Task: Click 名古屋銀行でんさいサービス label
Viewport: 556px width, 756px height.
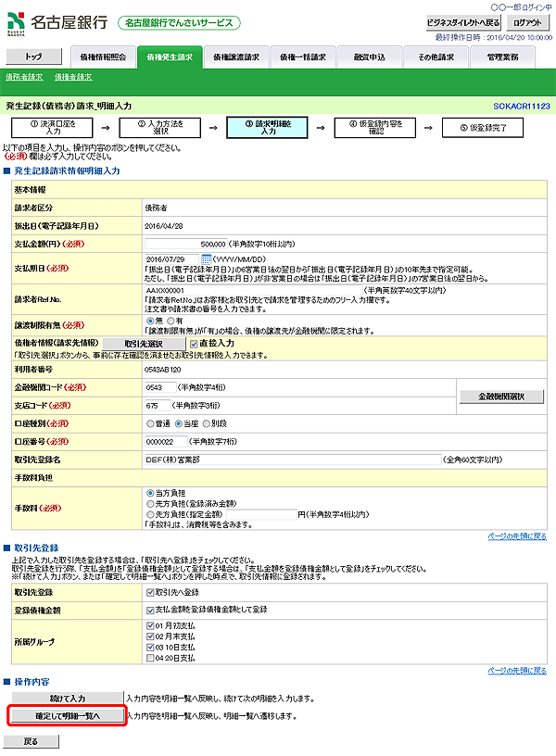Action: pos(179,22)
